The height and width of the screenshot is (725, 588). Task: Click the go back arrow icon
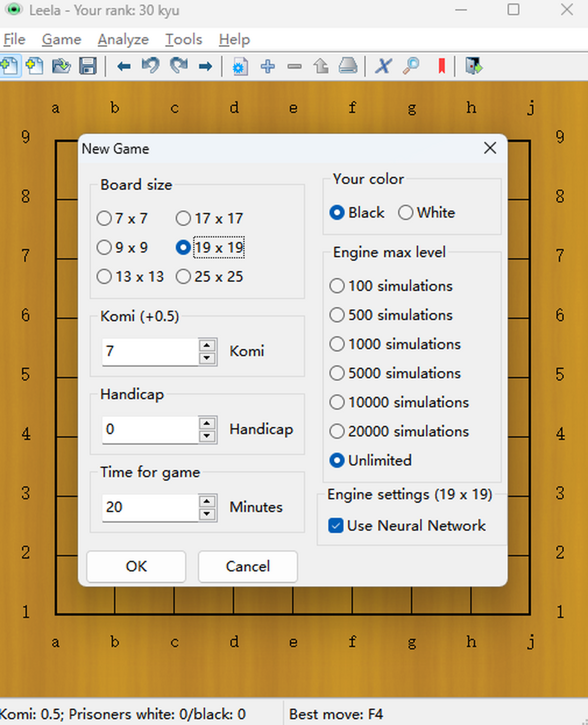(x=124, y=66)
